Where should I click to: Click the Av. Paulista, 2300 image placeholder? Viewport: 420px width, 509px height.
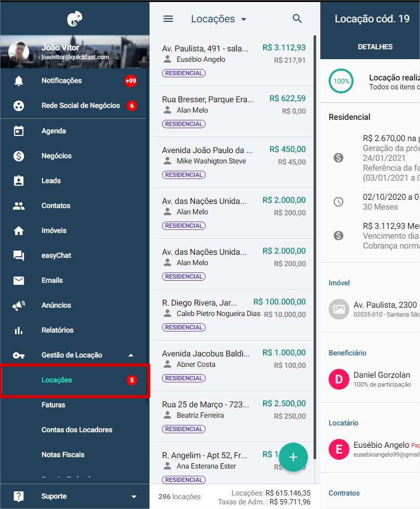[x=339, y=309]
